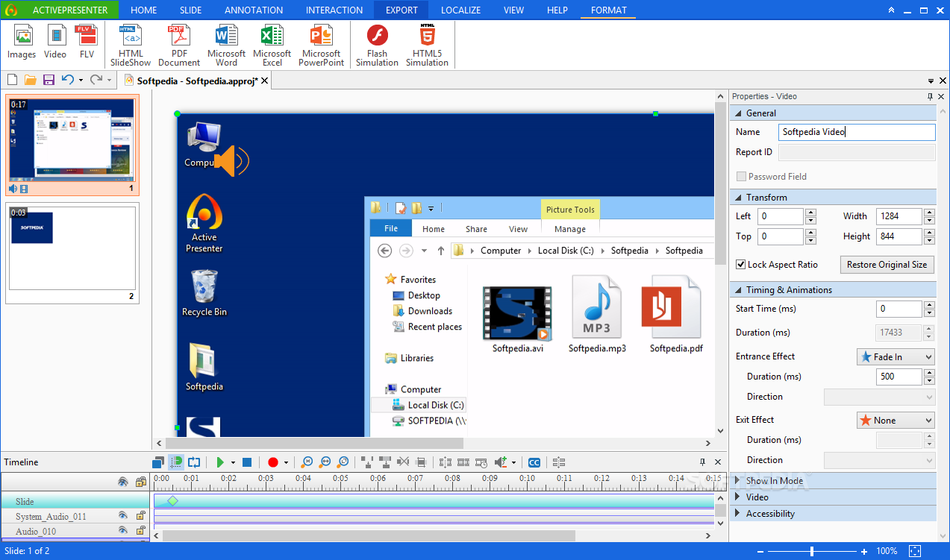Select slide 2 thumbnail

72,253
